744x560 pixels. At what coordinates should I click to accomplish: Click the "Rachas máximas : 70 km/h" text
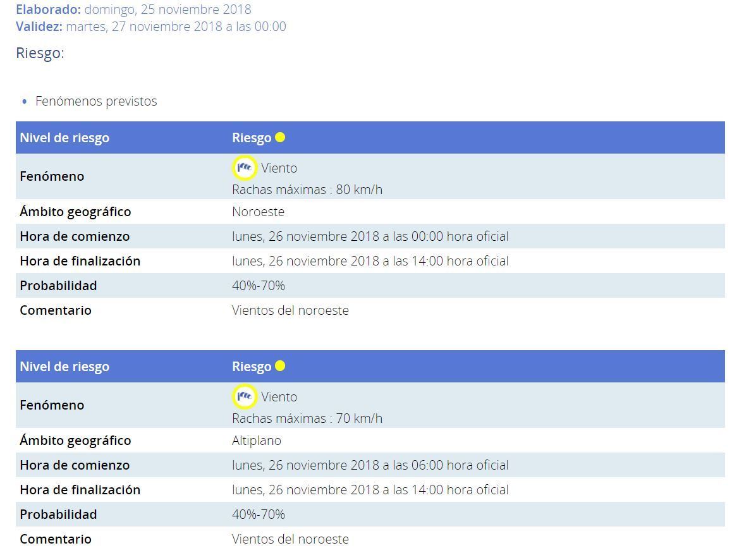pos(307,418)
